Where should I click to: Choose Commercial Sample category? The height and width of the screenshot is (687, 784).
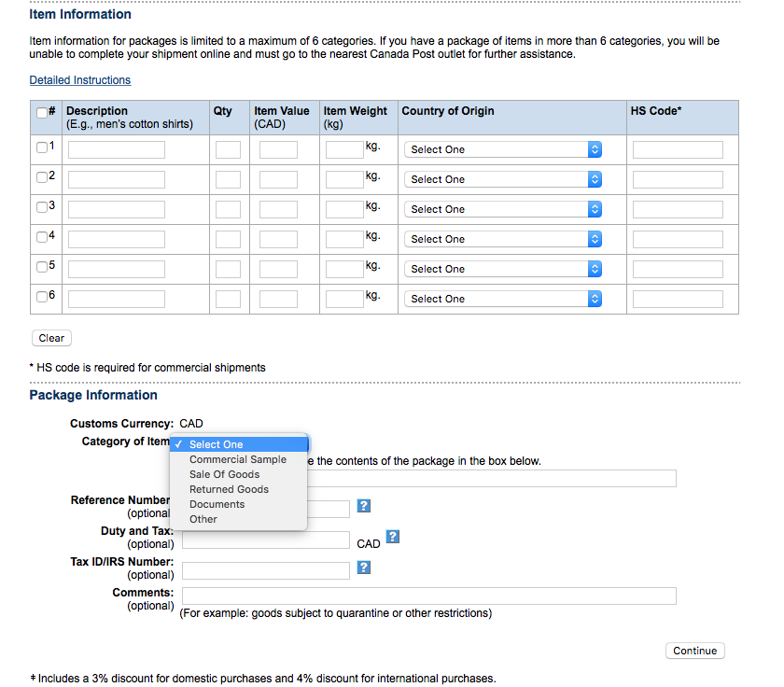239,459
